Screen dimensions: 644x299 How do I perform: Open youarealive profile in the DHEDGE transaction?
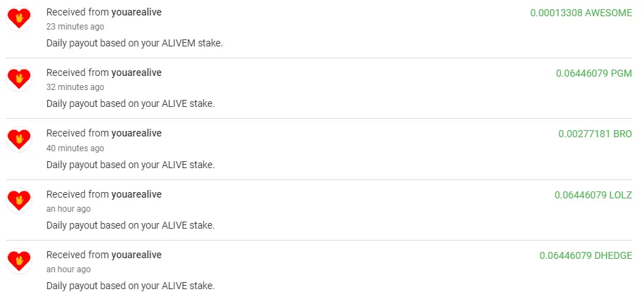pyautogui.click(x=136, y=255)
